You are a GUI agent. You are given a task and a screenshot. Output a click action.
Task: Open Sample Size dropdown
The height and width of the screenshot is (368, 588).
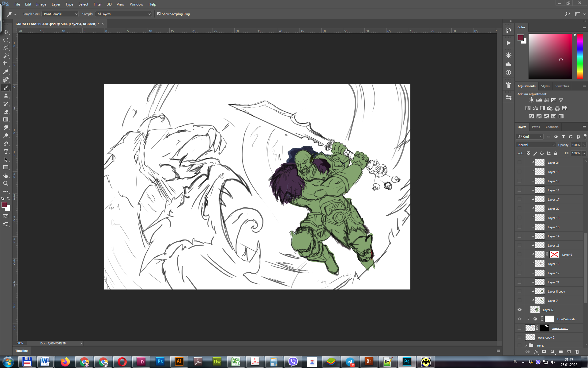point(60,14)
